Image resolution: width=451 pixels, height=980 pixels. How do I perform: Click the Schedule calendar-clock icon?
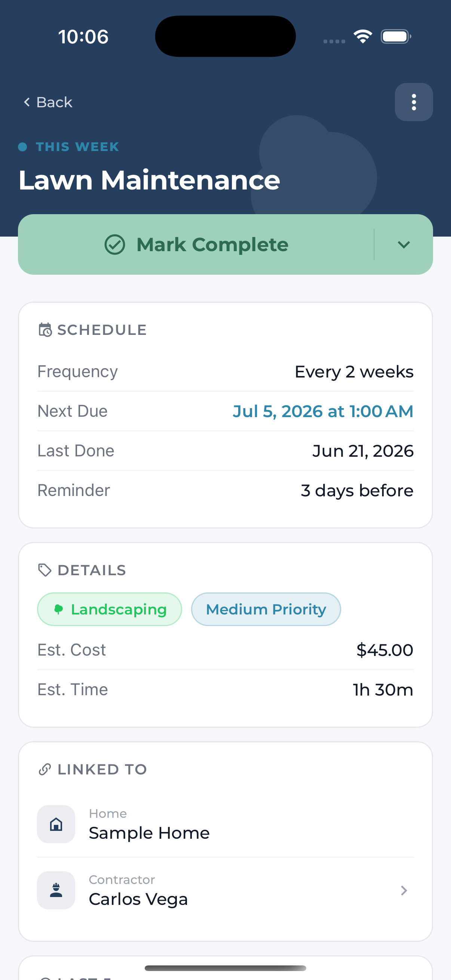coord(45,330)
